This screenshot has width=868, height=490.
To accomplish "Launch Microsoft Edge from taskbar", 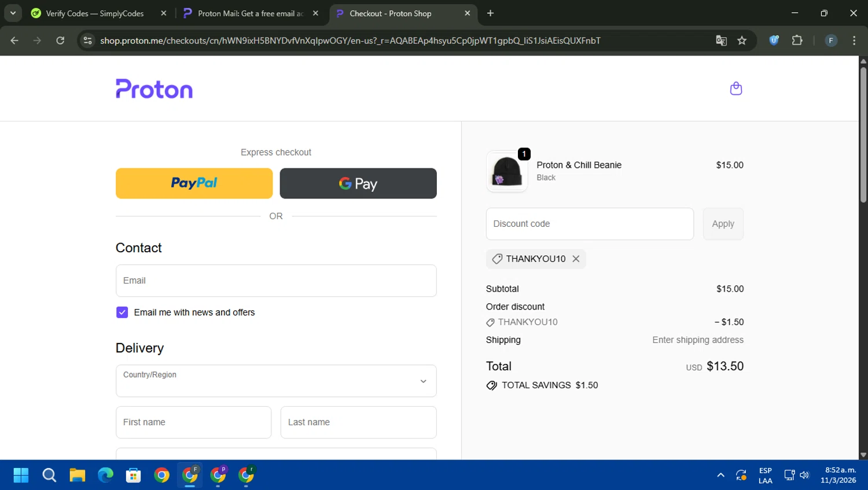I will (x=105, y=476).
